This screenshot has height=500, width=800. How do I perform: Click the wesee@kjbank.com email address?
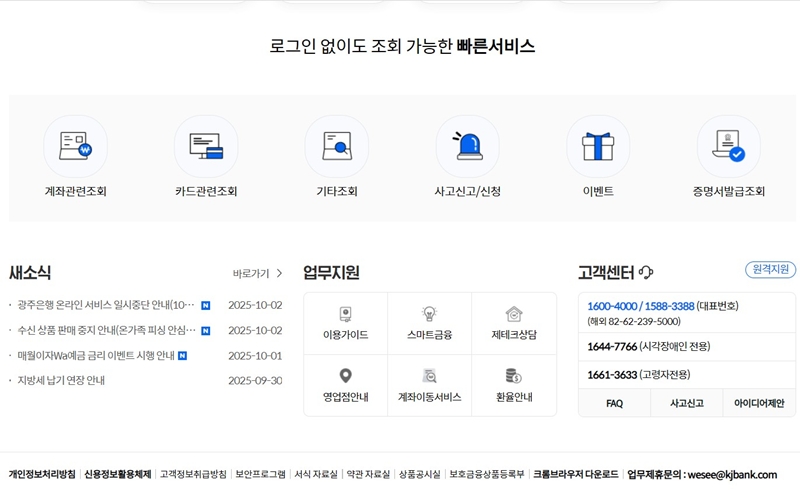click(x=732, y=475)
